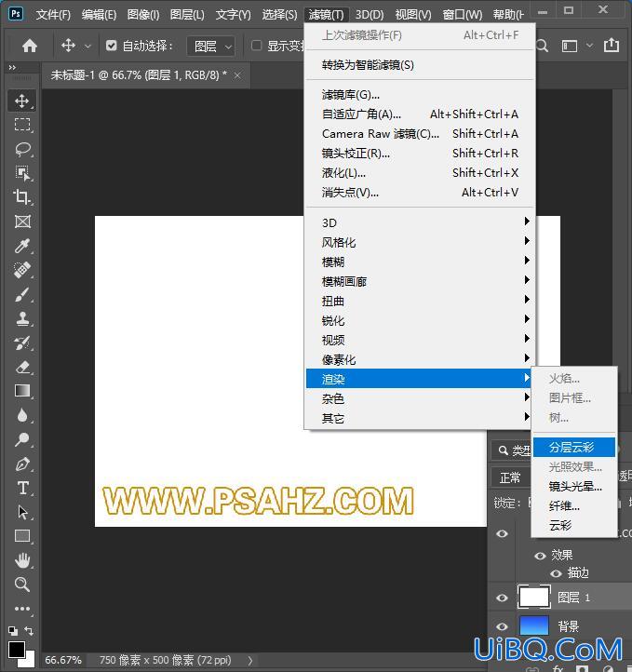Hide the 背景 layer eye icon

pos(503,626)
